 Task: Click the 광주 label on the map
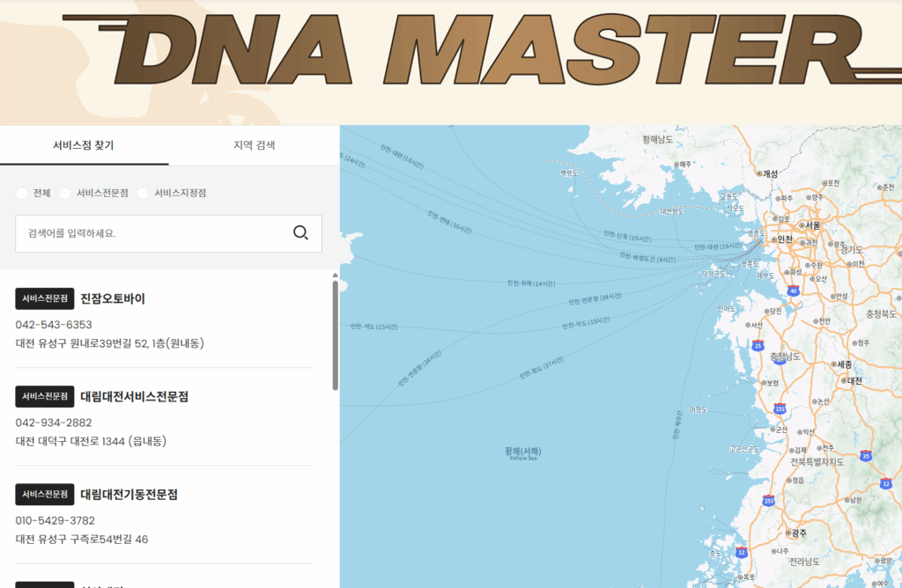tap(798, 533)
